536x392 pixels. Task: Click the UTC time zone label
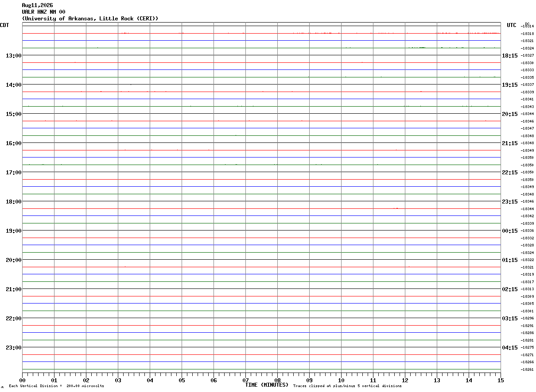512,25
